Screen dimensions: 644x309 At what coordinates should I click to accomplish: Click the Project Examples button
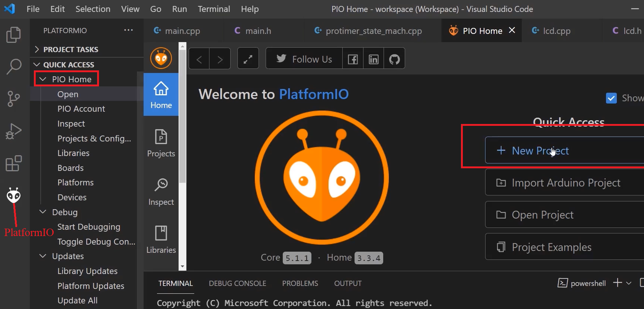point(564,247)
